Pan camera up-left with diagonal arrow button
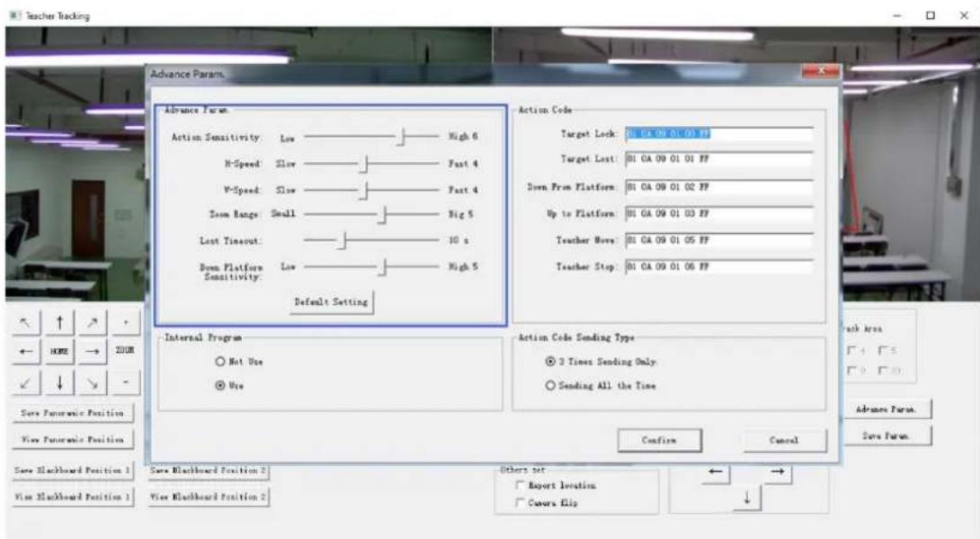 [26, 323]
